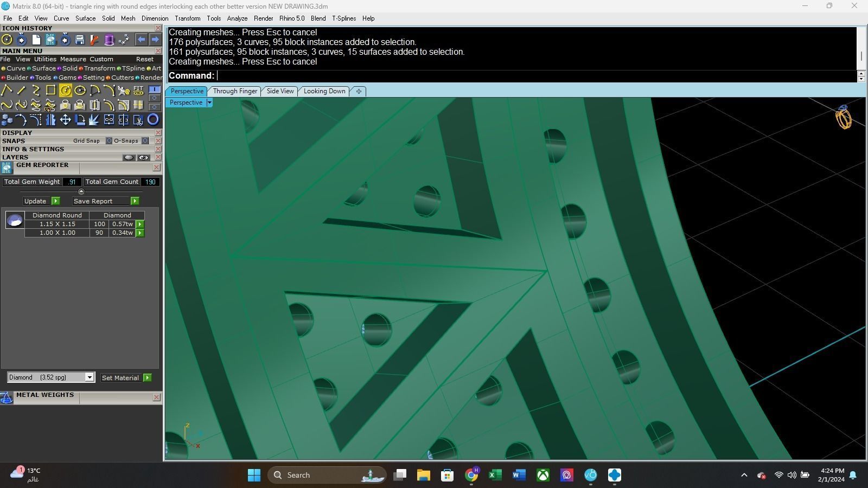Collapse the Gem Reporter totals with up arrow
Viewport: 868px width, 488px height.
click(x=81, y=191)
